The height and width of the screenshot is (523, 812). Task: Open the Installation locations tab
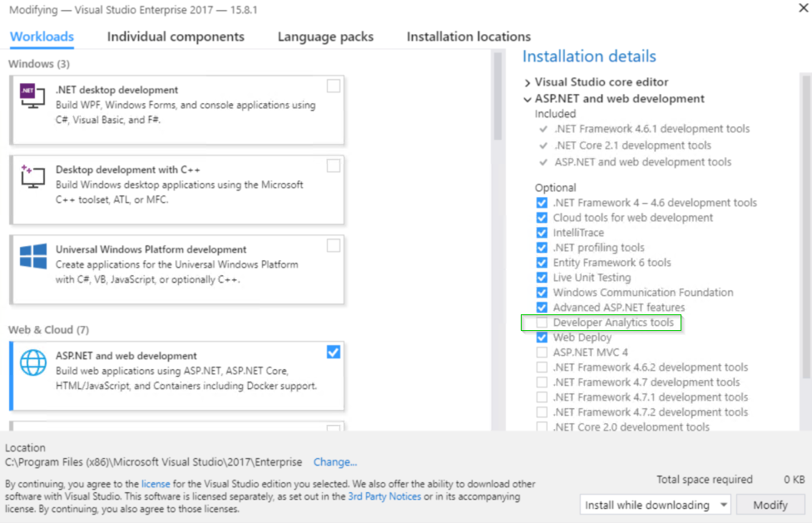[468, 37]
